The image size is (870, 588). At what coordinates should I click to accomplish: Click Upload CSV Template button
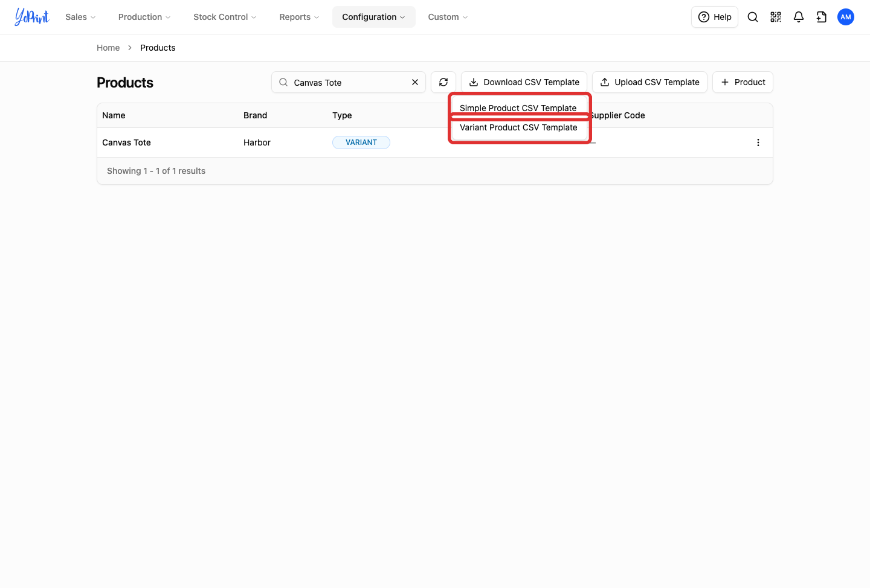tap(649, 82)
